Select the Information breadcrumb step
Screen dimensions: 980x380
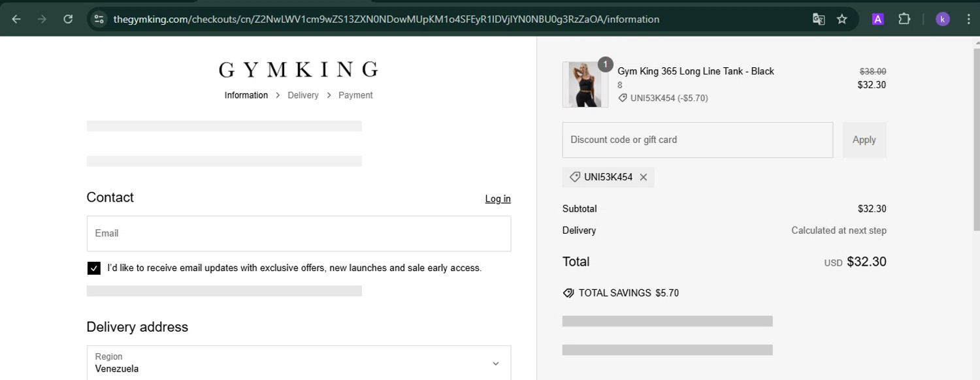coord(246,95)
